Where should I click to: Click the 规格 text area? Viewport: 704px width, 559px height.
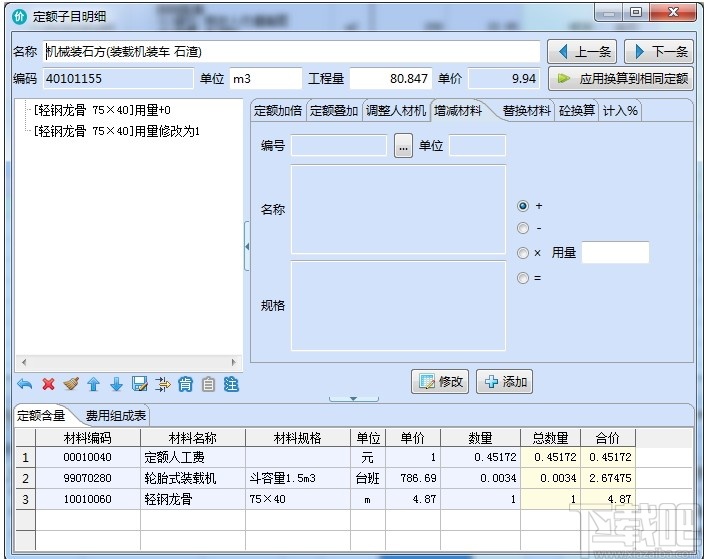click(398, 305)
